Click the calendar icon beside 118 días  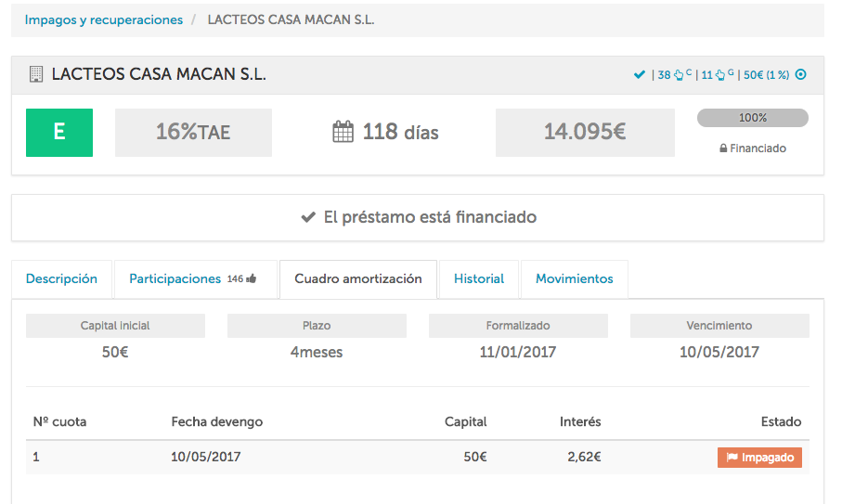point(343,133)
